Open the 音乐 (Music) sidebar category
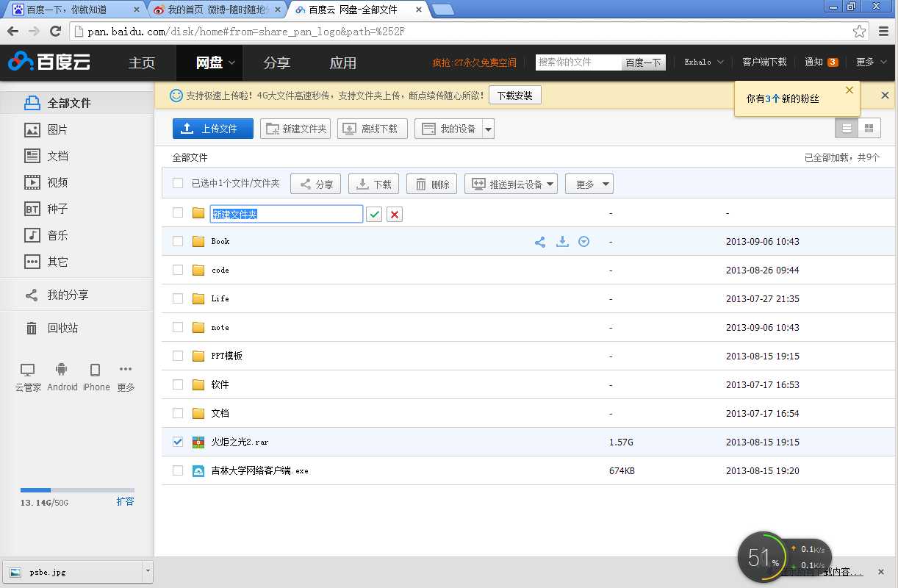 tap(51, 235)
